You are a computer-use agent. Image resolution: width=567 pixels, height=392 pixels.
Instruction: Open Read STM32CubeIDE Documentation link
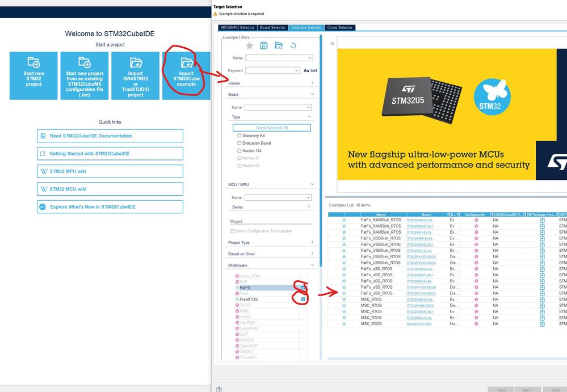(x=110, y=136)
